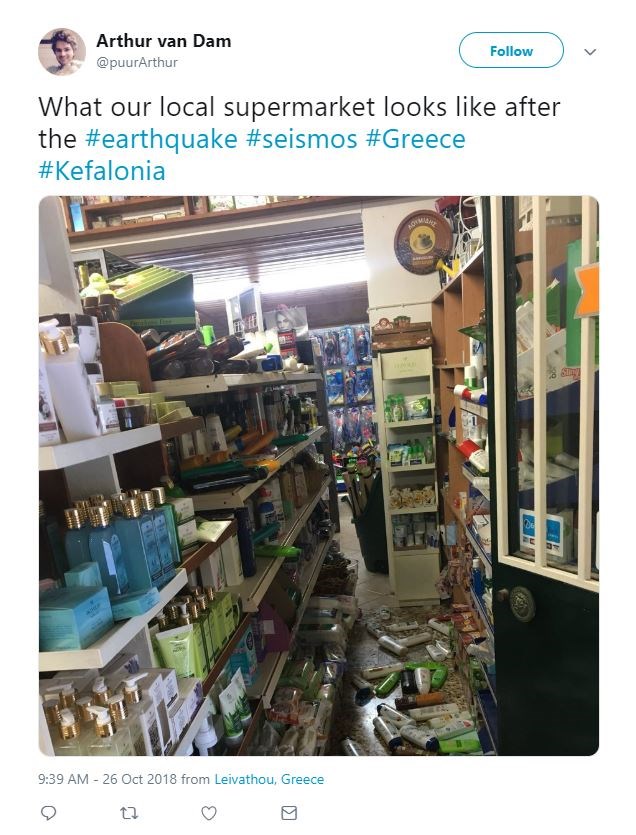Open Arthur van Dam's profile avatar
The image size is (636, 835).
[x=62, y=52]
